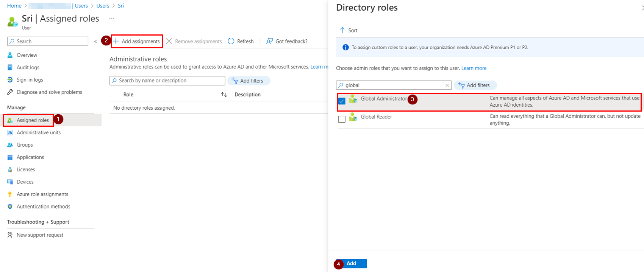
Task: Open Sign-in logs in the sidebar
Action: click(30, 80)
